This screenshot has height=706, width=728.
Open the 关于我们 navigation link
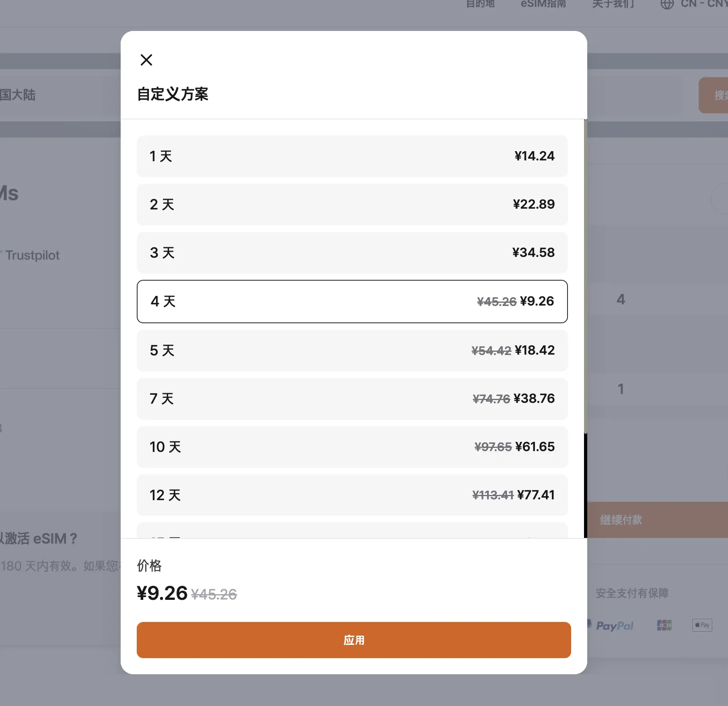pyautogui.click(x=613, y=4)
